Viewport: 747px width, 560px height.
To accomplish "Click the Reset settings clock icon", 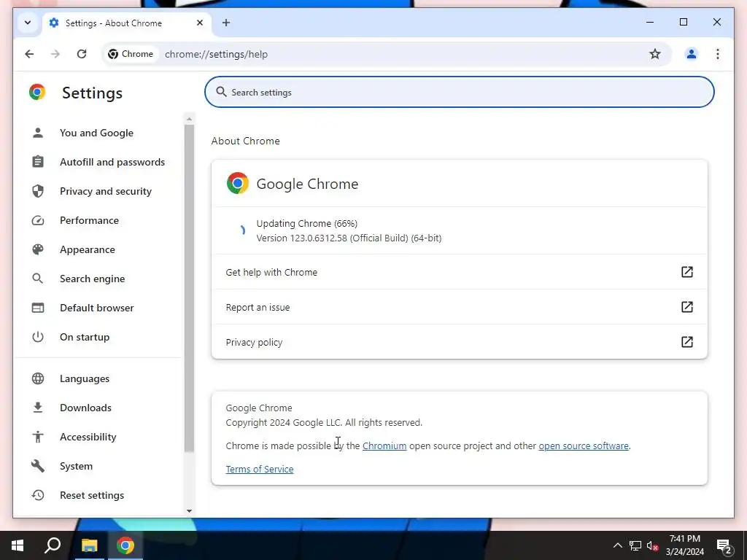I will tap(38, 495).
